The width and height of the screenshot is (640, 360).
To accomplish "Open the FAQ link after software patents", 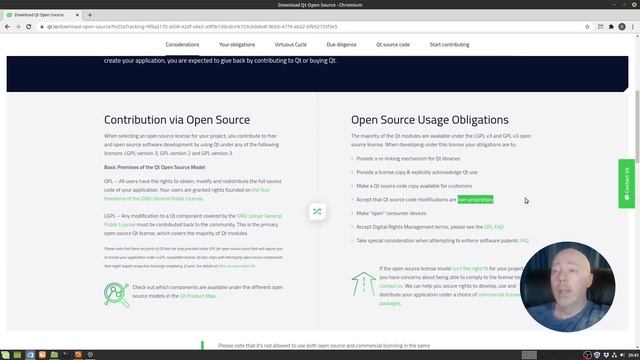I will (x=524, y=241).
